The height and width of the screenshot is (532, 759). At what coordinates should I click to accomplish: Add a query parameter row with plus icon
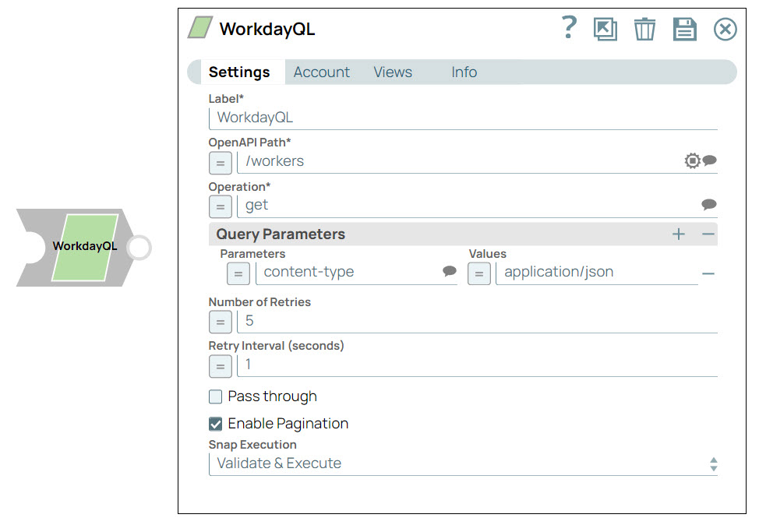pos(679,234)
